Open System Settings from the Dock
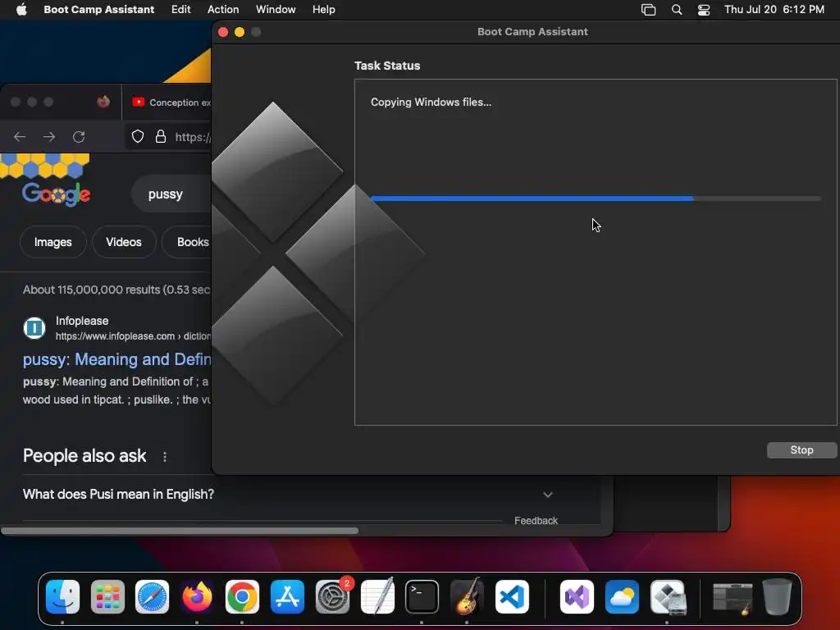 [332, 596]
